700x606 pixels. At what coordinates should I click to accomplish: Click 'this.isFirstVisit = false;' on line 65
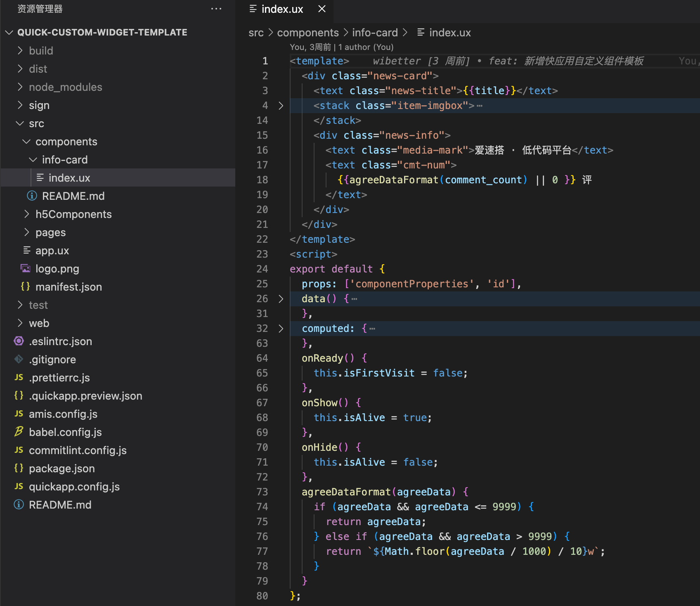click(390, 373)
